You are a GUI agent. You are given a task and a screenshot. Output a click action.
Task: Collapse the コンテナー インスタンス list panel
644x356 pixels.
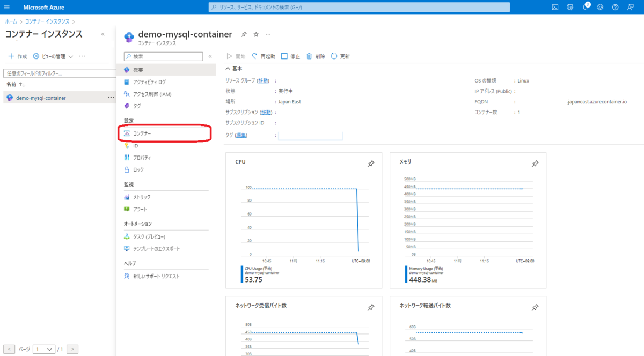103,34
